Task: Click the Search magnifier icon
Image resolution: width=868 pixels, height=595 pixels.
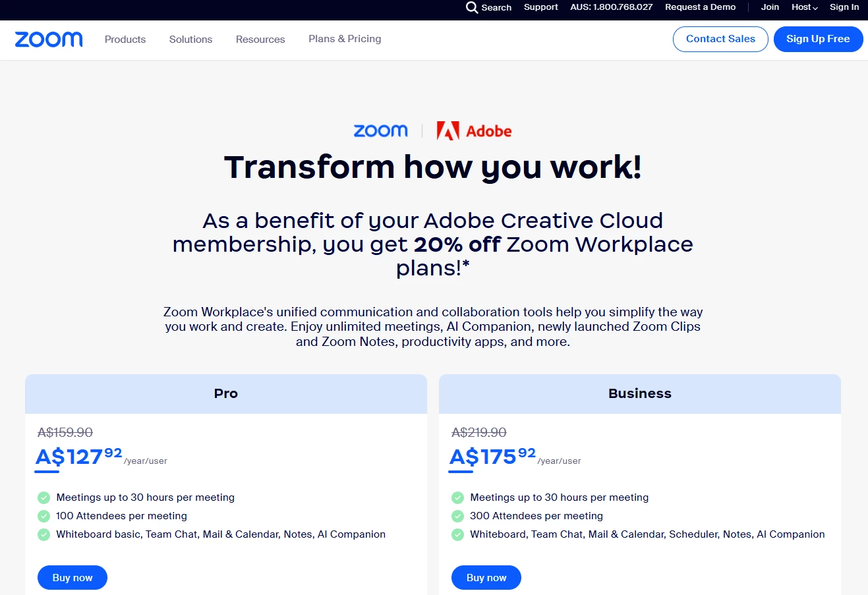Action: click(472, 7)
